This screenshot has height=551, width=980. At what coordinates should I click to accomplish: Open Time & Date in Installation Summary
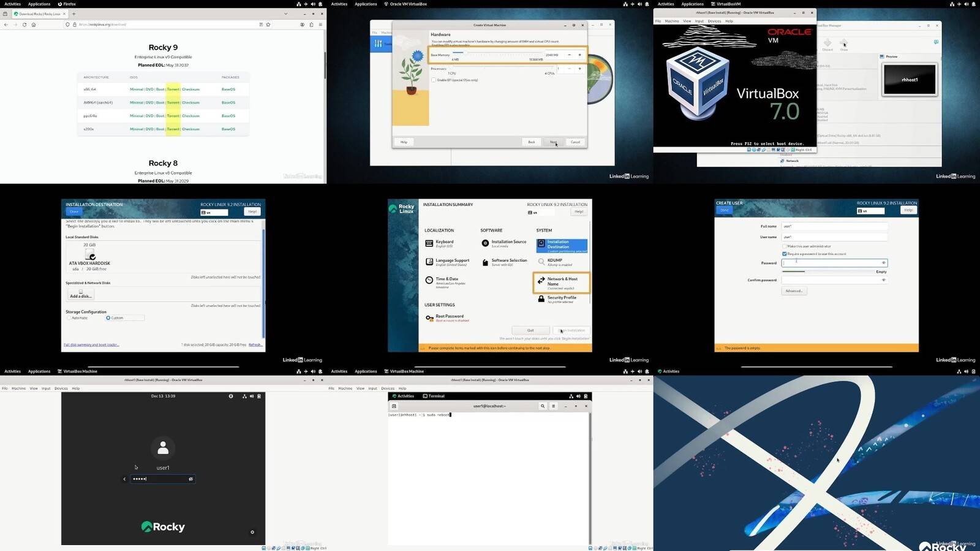tap(445, 281)
